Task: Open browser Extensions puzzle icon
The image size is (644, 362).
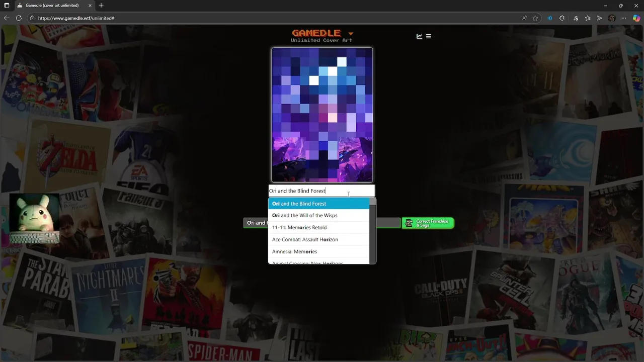Action: (562, 18)
